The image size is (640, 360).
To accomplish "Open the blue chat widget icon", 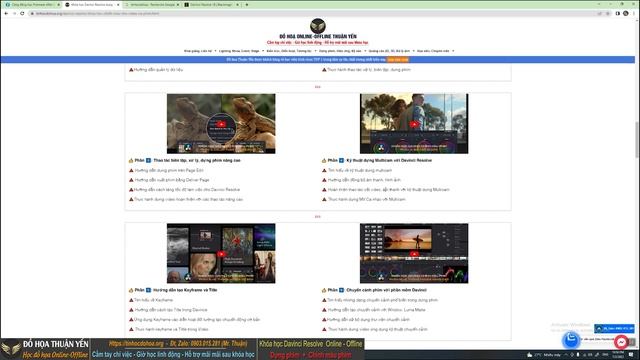I will point(571,339).
